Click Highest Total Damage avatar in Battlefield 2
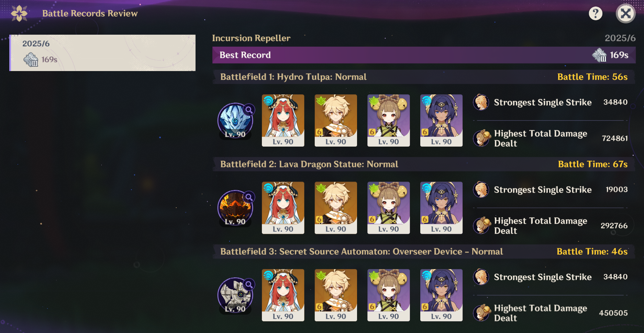 [x=482, y=226]
